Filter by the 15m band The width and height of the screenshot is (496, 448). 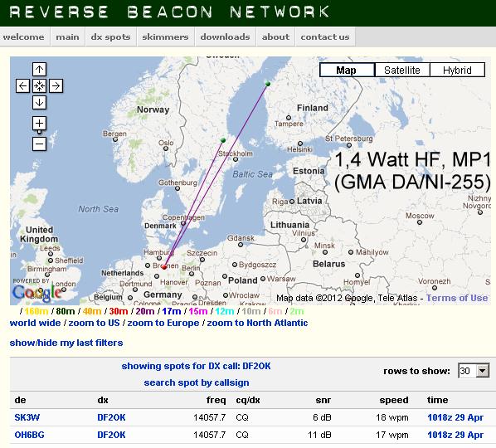pyautogui.click(x=198, y=311)
